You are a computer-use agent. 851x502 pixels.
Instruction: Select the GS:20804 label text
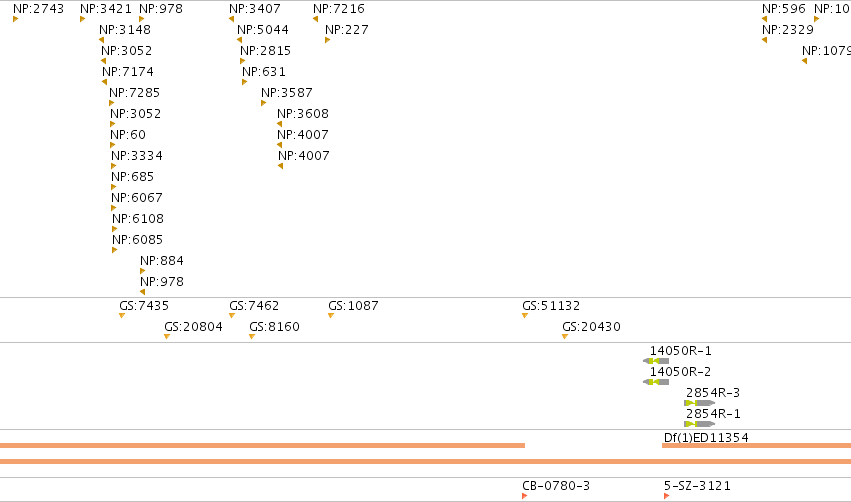pyautogui.click(x=194, y=327)
